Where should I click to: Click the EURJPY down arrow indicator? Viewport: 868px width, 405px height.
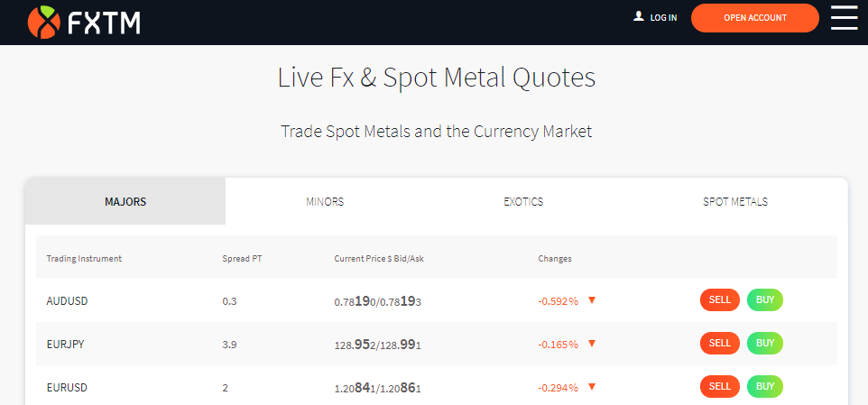pyautogui.click(x=592, y=344)
